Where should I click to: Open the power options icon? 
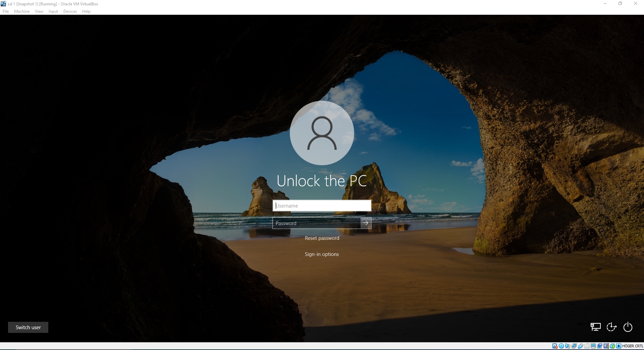pyautogui.click(x=628, y=327)
